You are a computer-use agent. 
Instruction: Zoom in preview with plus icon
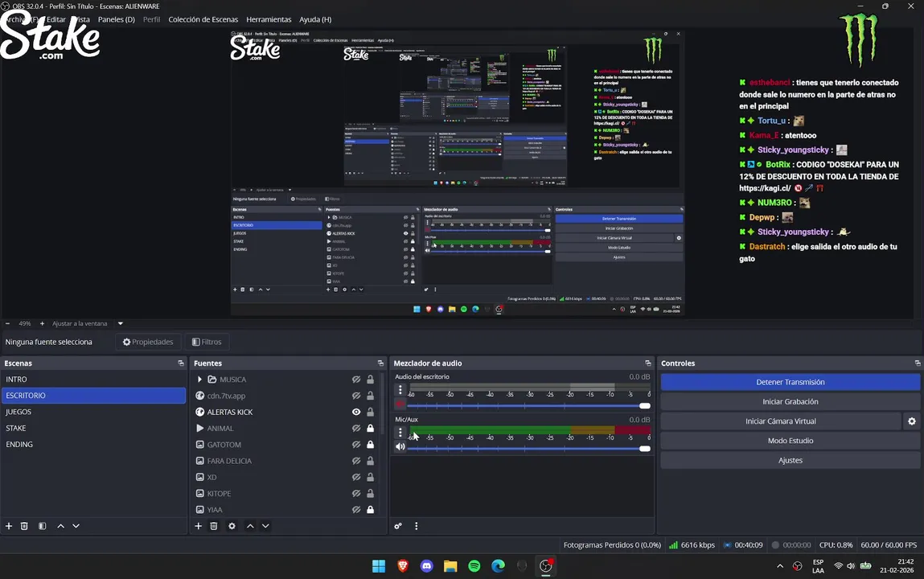[42, 323]
